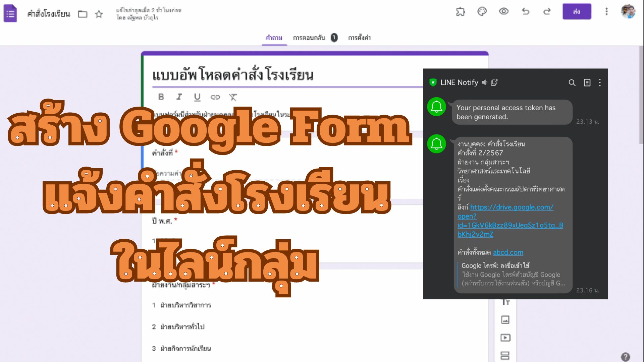Open the add-ons puzzle icon

click(461, 12)
